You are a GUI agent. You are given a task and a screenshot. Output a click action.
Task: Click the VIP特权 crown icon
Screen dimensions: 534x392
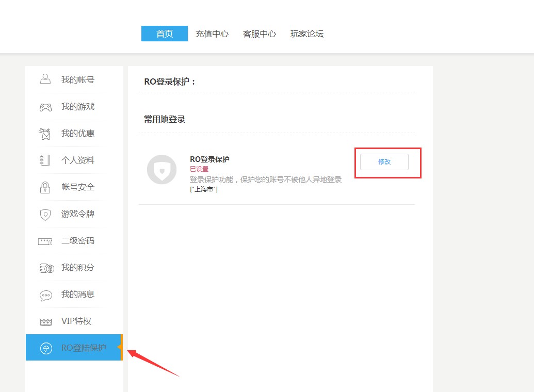click(45, 322)
